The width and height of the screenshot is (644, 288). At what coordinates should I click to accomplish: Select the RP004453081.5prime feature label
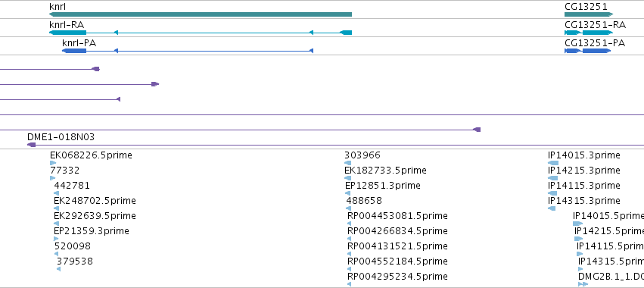[x=397, y=216]
